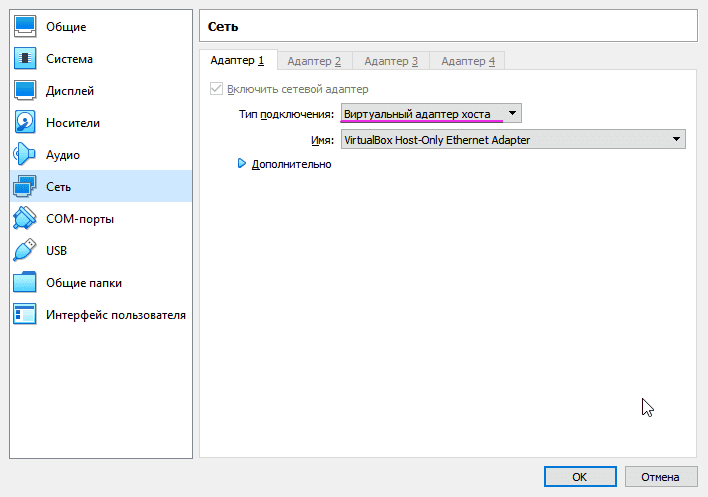Image resolution: width=708 pixels, height=497 pixels.
Task: Switch to the Адаптер 2 tab
Action: [x=314, y=62]
